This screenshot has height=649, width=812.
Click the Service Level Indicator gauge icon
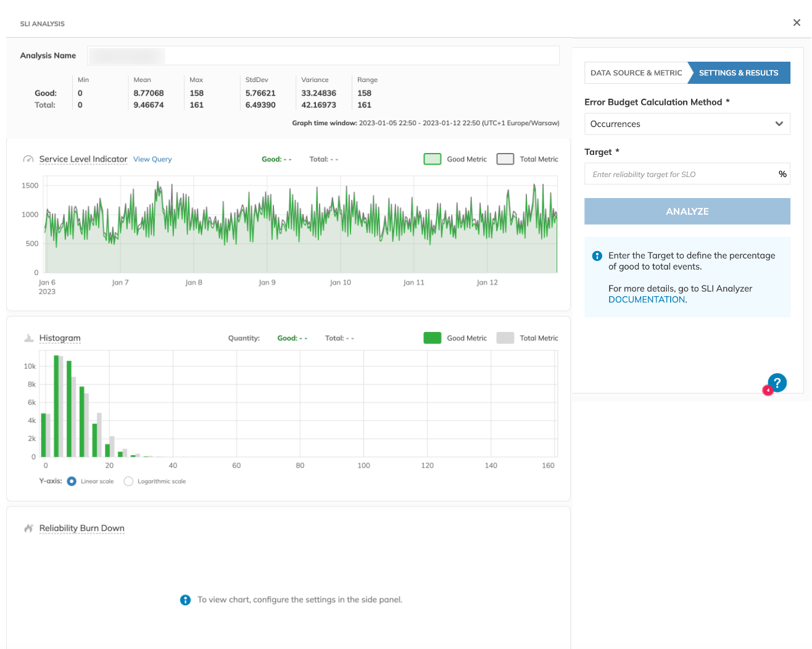click(x=28, y=159)
